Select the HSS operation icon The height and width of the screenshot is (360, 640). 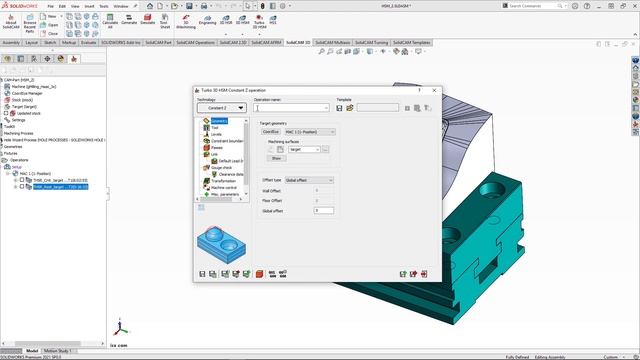coord(273,20)
